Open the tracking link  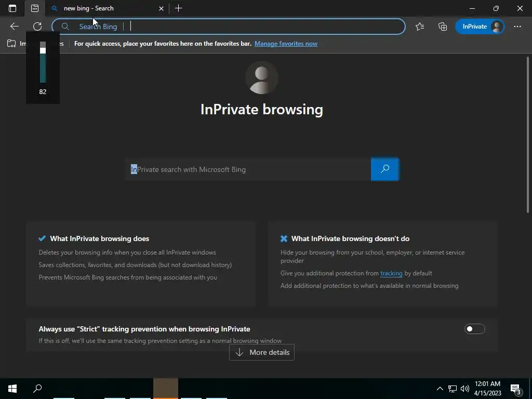pyautogui.click(x=391, y=273)
